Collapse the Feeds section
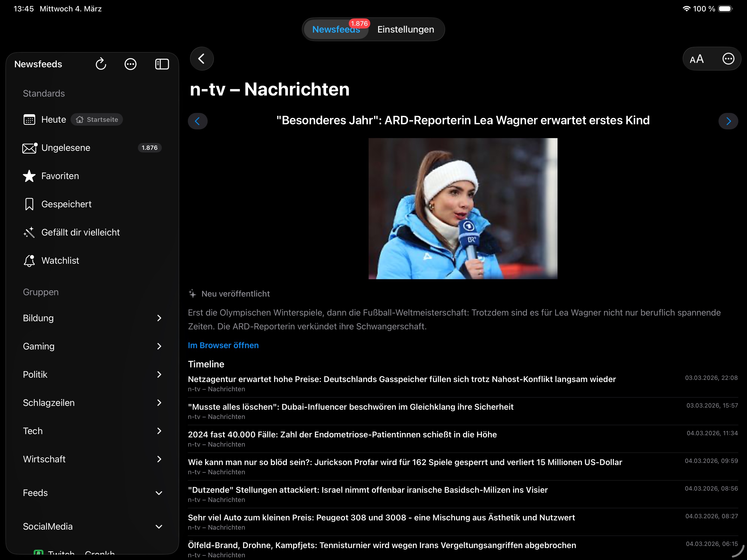 pyautogui.click(x=159, y=493)
